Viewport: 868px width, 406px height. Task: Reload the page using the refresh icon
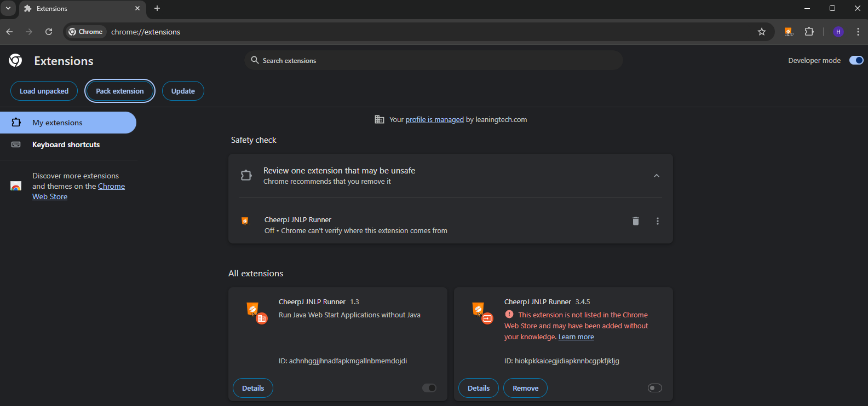tap(49, 32)
